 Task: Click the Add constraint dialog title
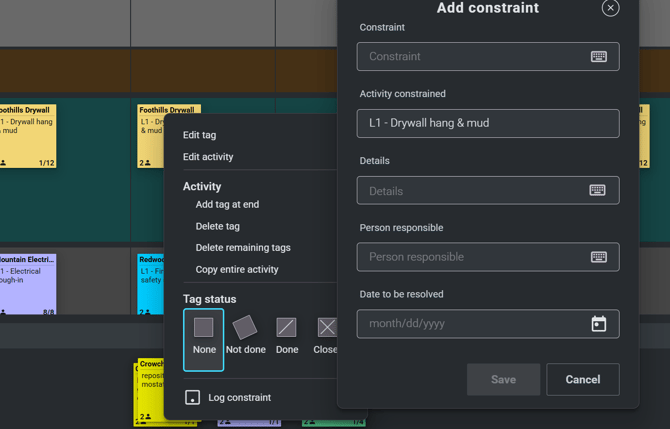coord(488,8)
